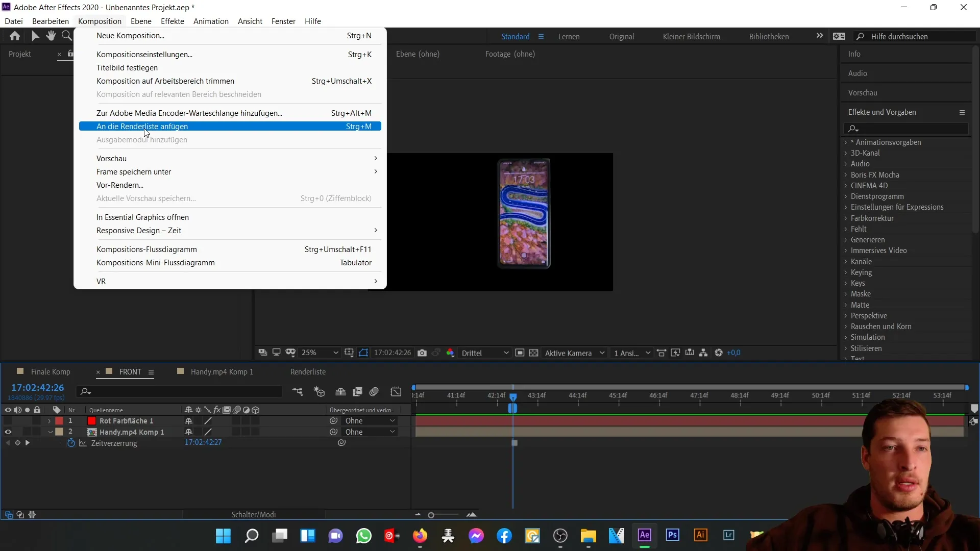Switch to the Finale Komp tab
980x551 pixels.
click(x=51, y=372)
